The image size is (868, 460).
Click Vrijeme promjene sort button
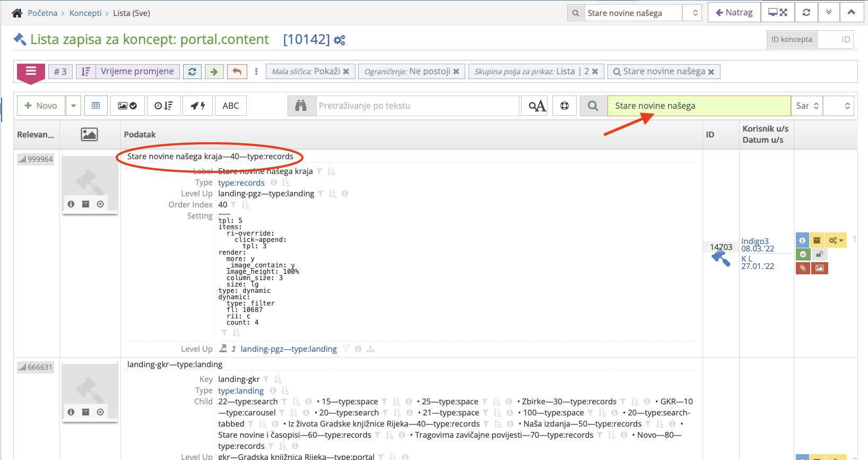pyautogui.click(x=137, y=72)
